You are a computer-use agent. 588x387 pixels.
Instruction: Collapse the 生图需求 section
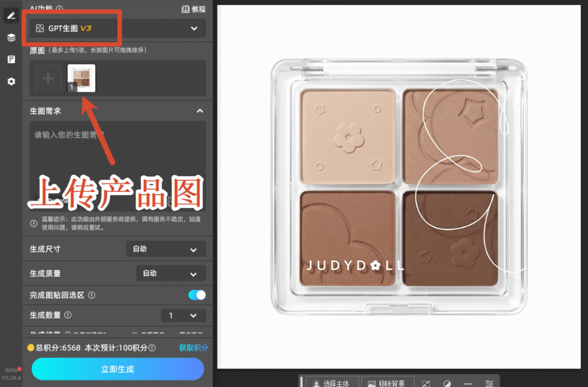click(x=200, y=111)
